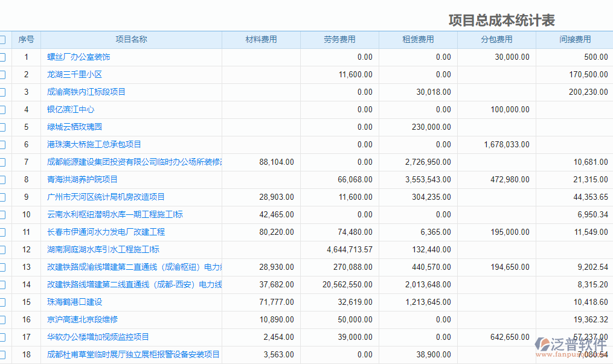The image size is (613, 364).
Task: Click the 劳务费用 column header
Action: [x=339, y=39]
